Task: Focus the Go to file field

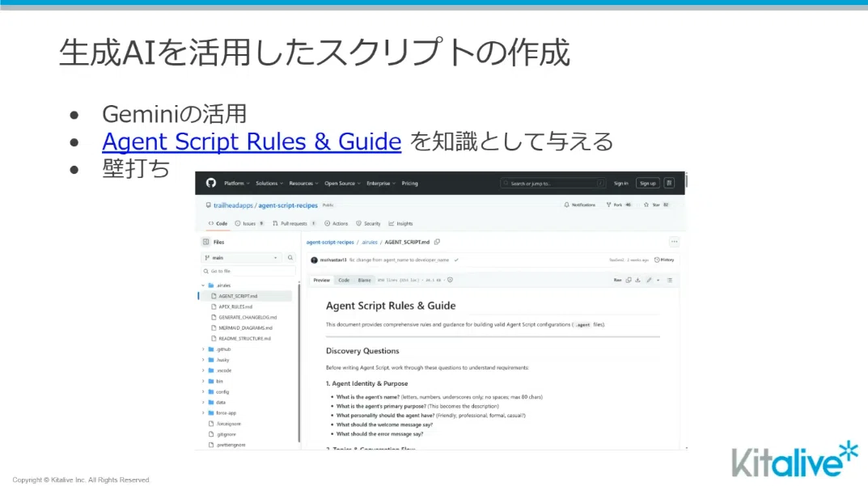Action: click(x=248, y=271)
